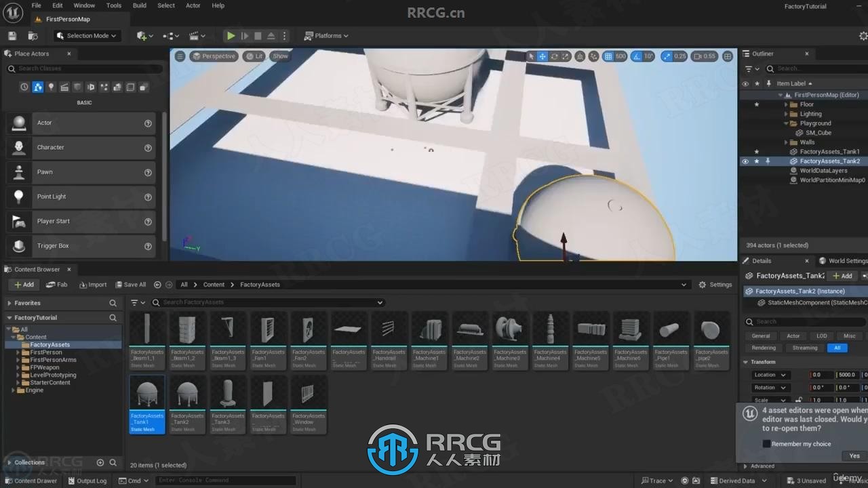
Task: Click Save All button
Action: pyautogui.click(x=130, y=285)
